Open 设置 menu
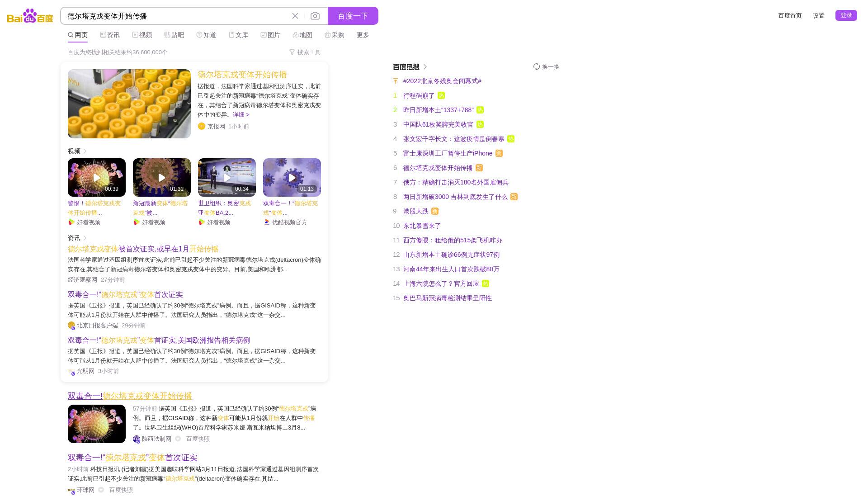This screenshot has width=868, height=496. [819, 15]
